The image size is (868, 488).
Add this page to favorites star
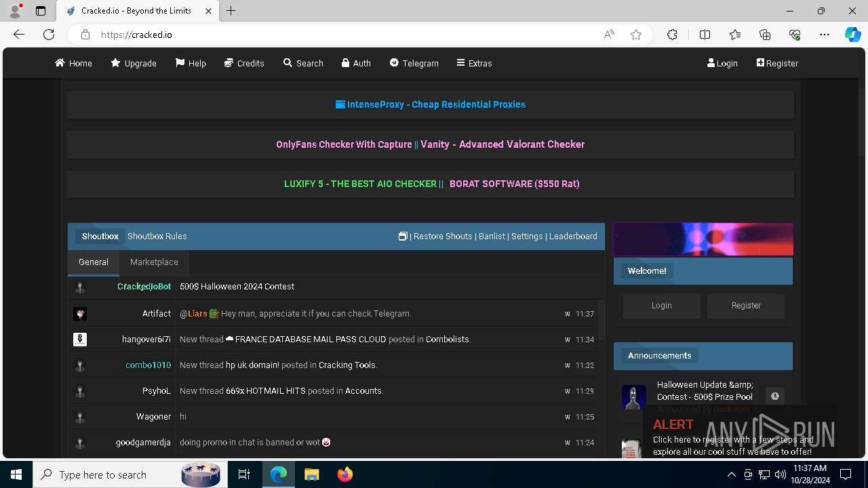tap(636, 35)
